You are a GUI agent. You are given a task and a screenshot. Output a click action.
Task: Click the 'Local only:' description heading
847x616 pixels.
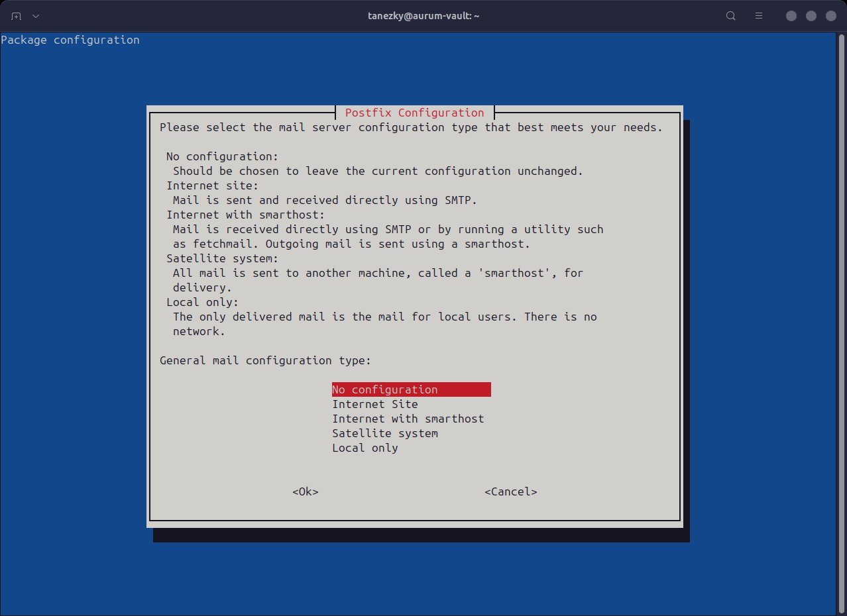[x=203, y=302]
